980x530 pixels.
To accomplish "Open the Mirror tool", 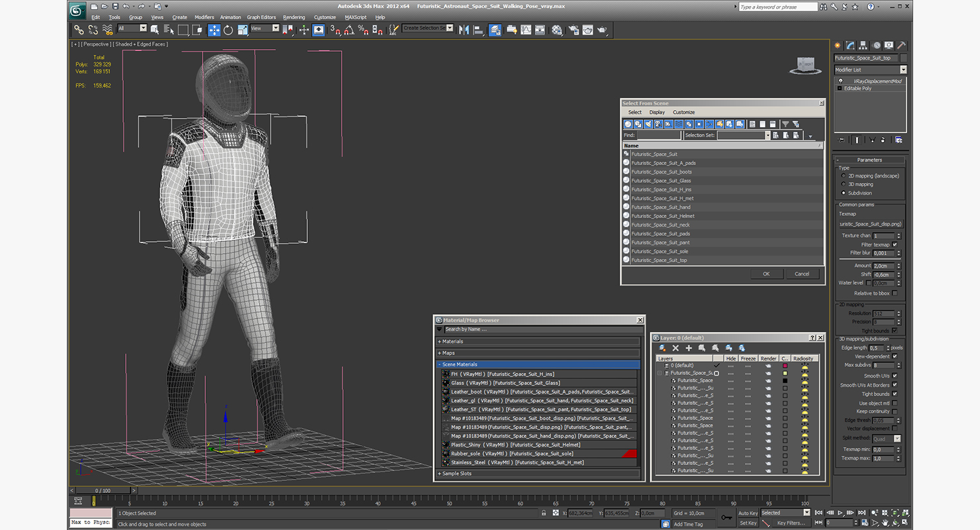I will (464, 30).
